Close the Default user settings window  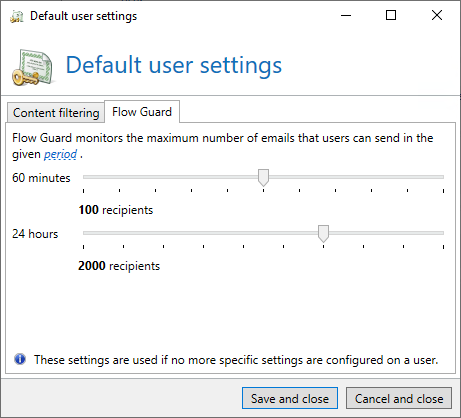pos(437,15)
